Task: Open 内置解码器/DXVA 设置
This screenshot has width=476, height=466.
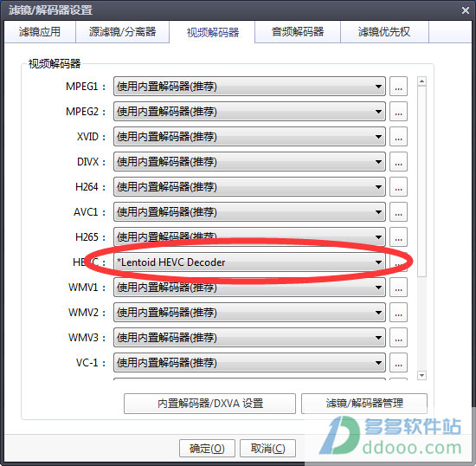Action: [209, 404]
